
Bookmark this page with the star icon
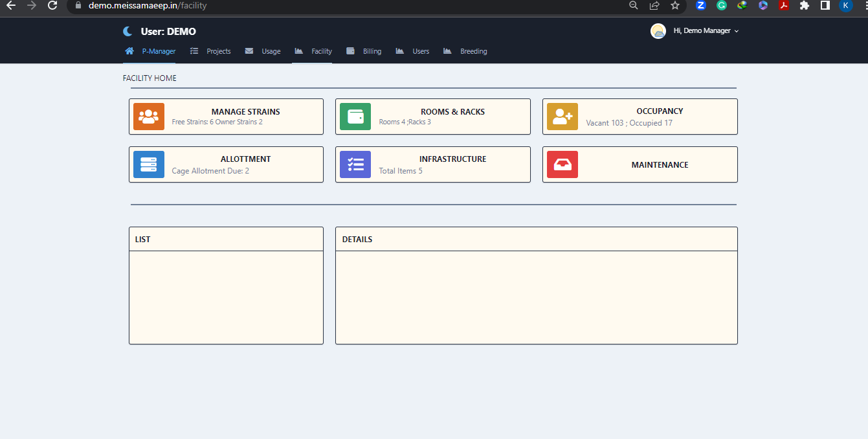pyautogui.click(x=675, y=6)
